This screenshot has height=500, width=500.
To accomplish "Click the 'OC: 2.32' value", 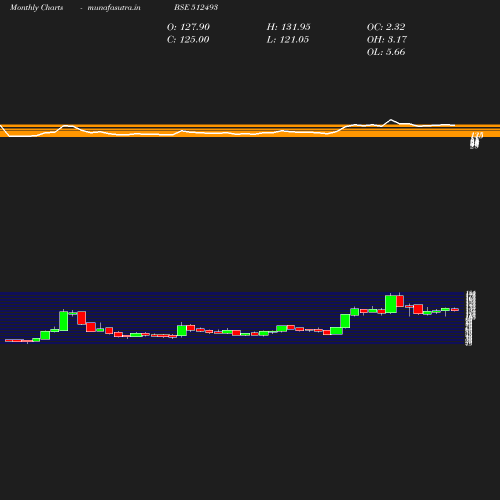I will tap(386, 27).
